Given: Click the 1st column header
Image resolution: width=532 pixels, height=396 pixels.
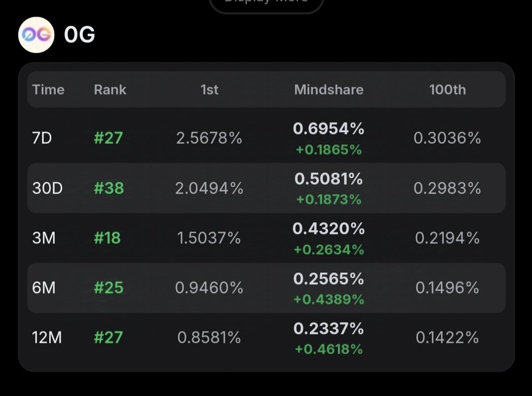Looking at the screenshot, I should 209,90.
